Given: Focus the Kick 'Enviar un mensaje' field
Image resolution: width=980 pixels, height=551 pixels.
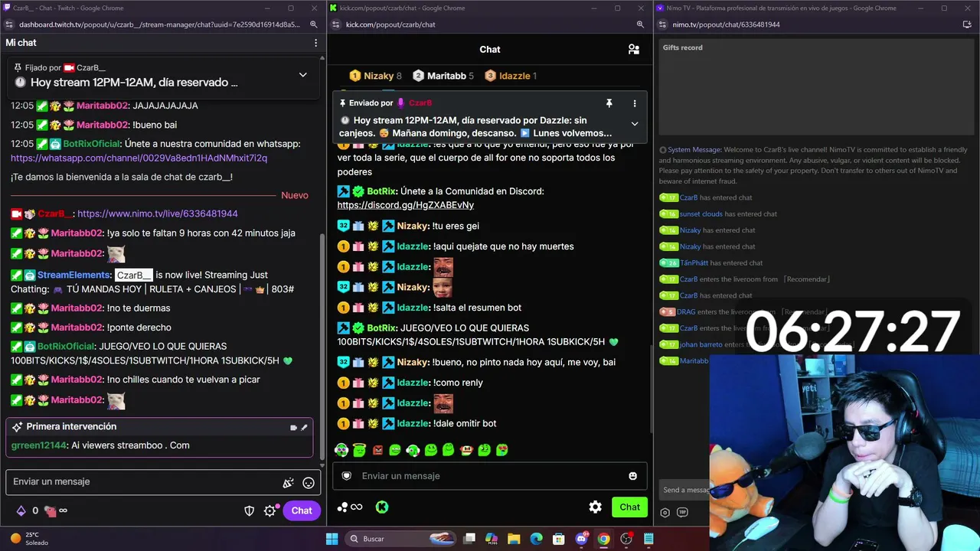Looking at the screenshot, I should click(490, 476).
